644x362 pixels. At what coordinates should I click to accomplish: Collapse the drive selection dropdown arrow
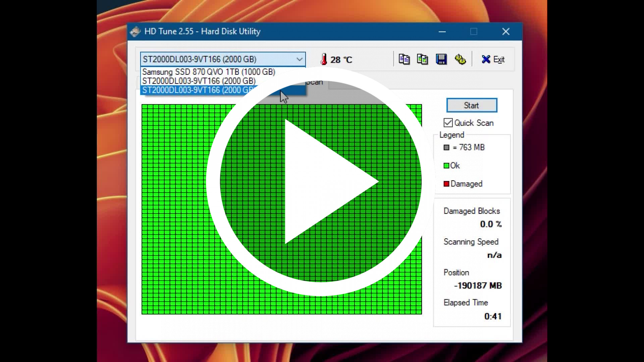[299, 59]
